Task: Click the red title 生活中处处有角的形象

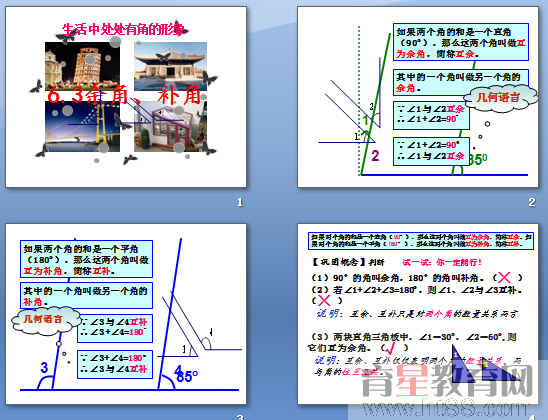Action: pyautogui.click(x=123, y=30)
